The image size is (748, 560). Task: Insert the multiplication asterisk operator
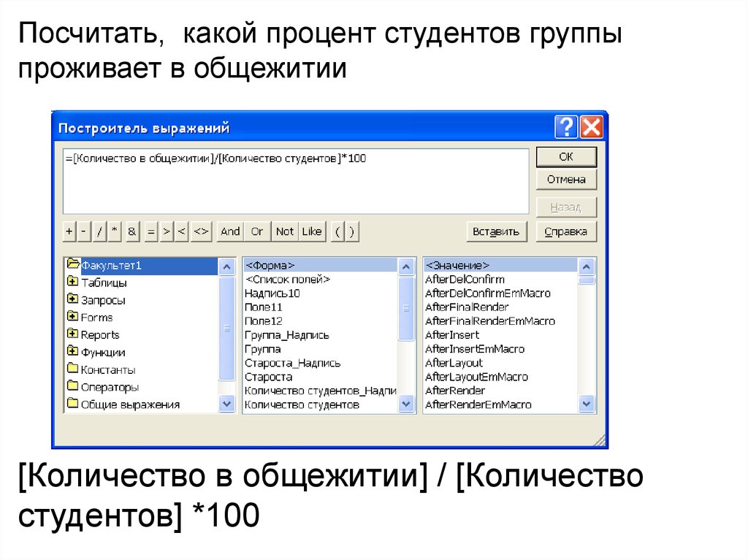[115, 231]
